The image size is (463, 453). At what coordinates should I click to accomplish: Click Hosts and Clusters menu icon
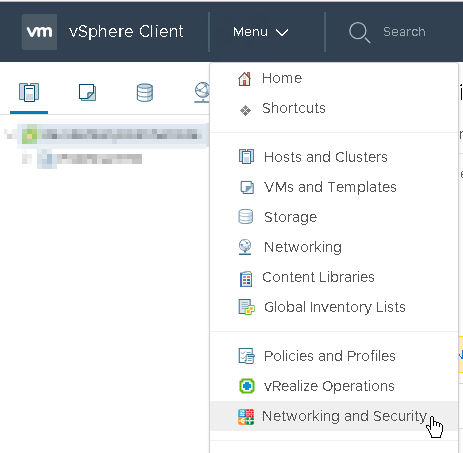pyautogui.click(x=246, y=157)
